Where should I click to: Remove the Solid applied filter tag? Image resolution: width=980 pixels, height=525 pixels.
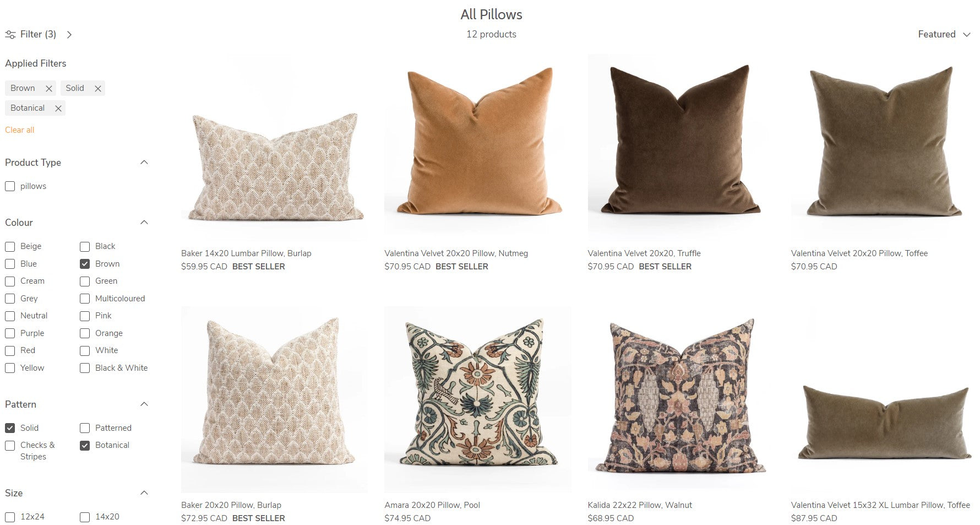coord(97,88)
